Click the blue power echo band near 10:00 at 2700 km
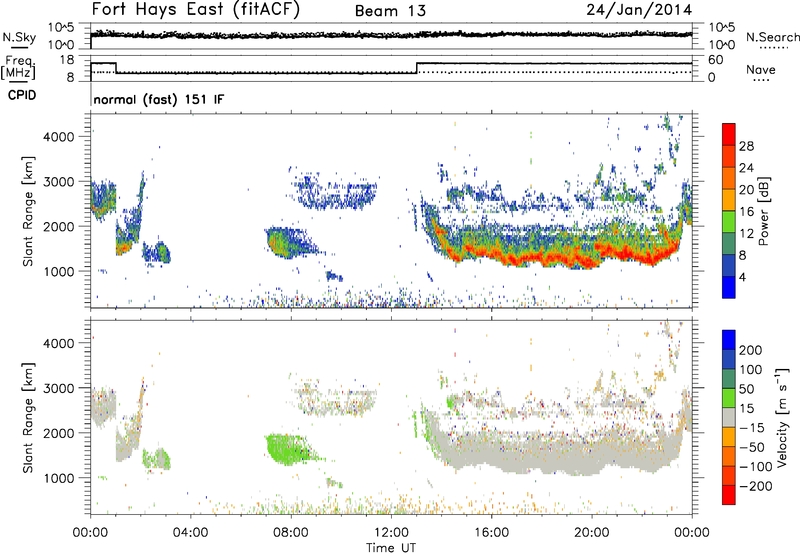Screen dimensions: 800x554 click(337, 193)
